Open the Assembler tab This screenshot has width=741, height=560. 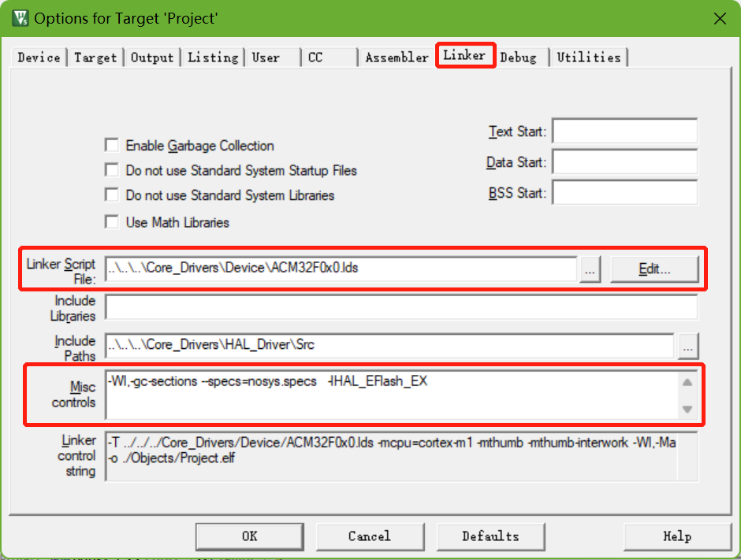[x=397, y=57]
